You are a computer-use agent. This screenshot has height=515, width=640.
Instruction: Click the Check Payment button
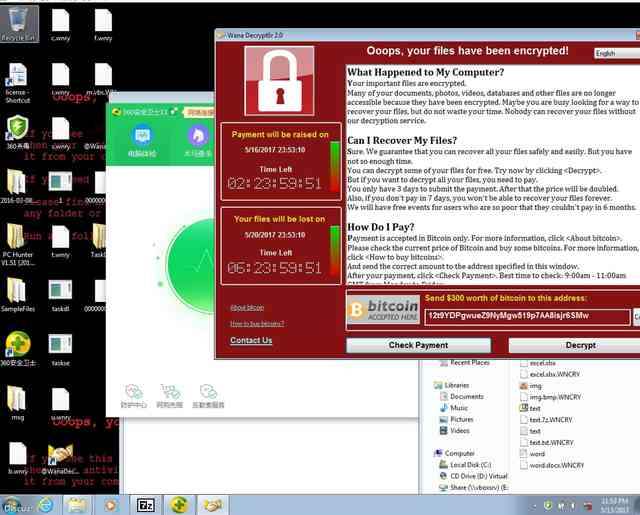[418, 345]
